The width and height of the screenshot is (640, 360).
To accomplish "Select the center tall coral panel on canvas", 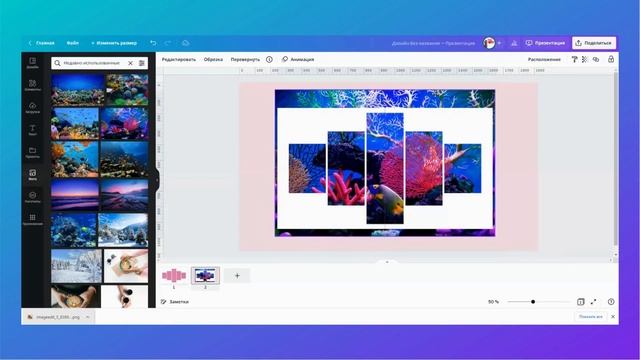I will click(385, 168).
